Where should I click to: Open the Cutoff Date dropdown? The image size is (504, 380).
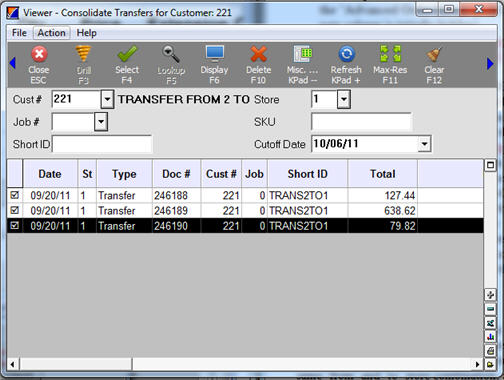click(x=424, y=144)
